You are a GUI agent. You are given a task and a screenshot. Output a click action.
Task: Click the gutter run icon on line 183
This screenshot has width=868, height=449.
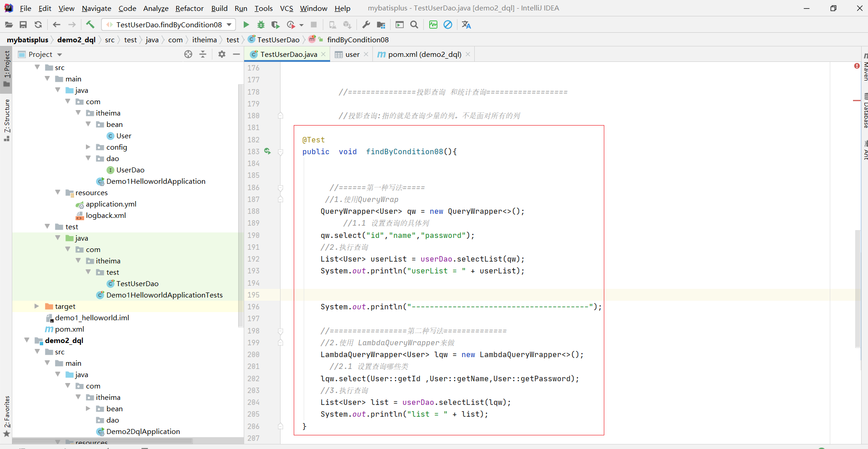[267, 151]
